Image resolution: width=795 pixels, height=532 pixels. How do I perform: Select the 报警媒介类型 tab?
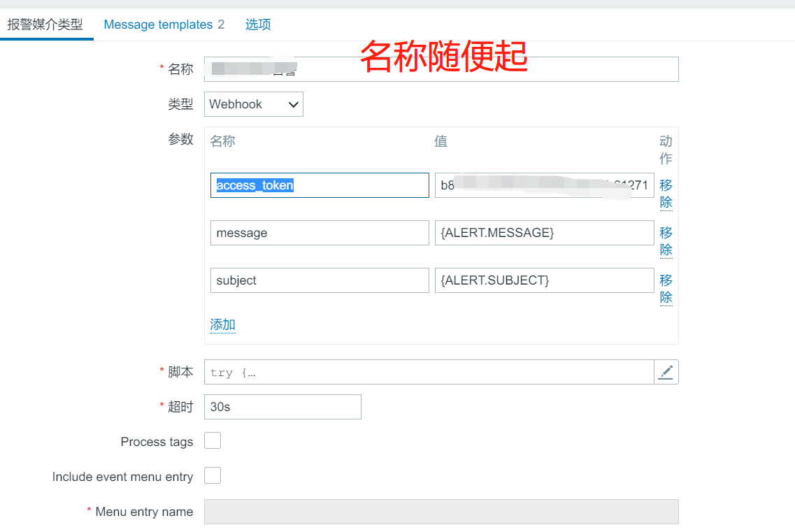click(45, 24)
